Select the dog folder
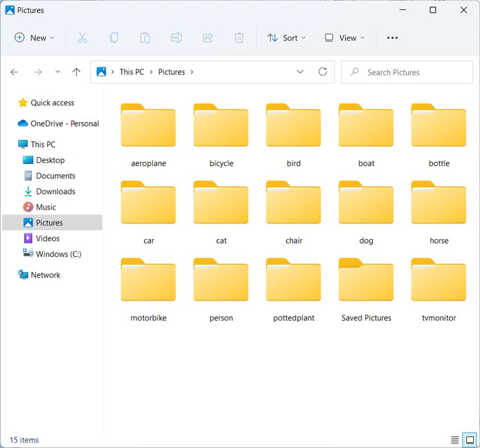480x448 pixels. click(366, 213)
